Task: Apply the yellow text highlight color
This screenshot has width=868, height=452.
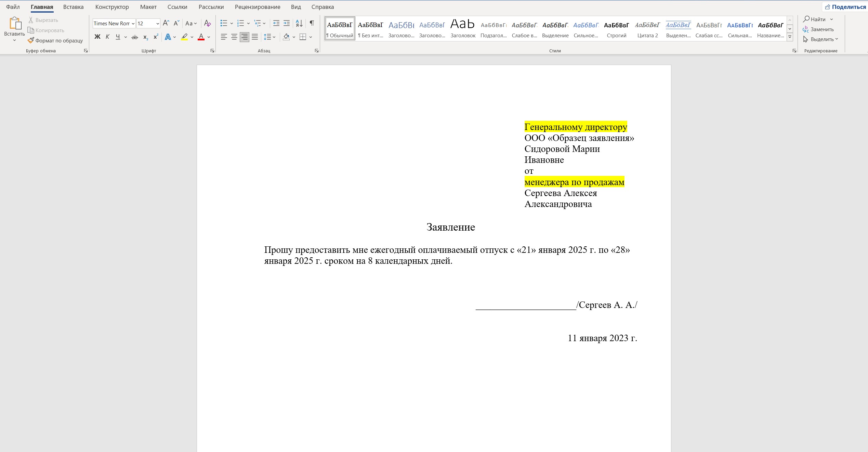Action: (x=184, y=37)
